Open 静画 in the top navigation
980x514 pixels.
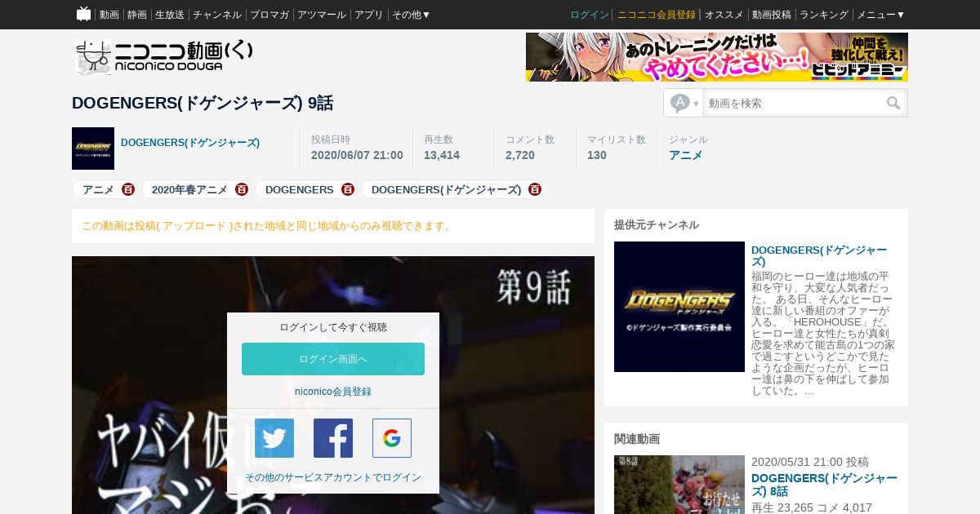[x=137, y=15]
